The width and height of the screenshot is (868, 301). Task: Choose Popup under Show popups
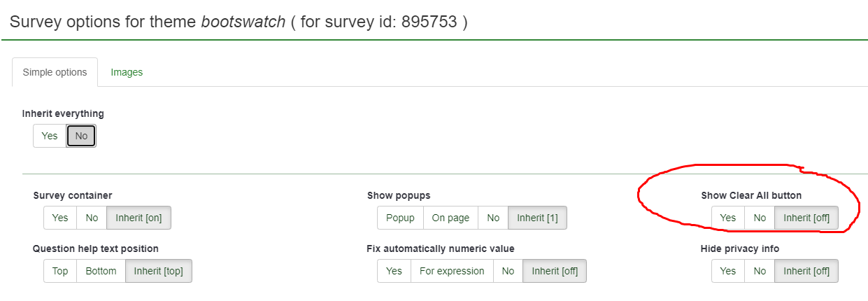(x=400, y=218)
